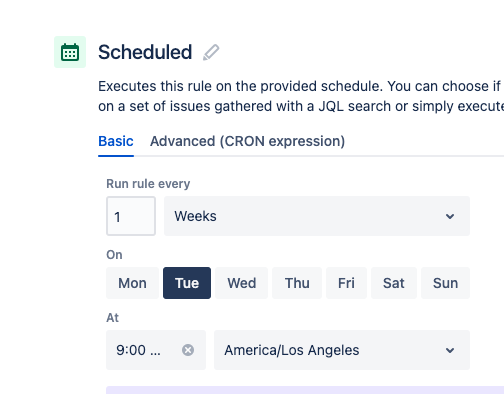The width and height of the screenshot is (504, 394).
Task: Open the Weeks interval unit dropdown
Action: point(317,216)
